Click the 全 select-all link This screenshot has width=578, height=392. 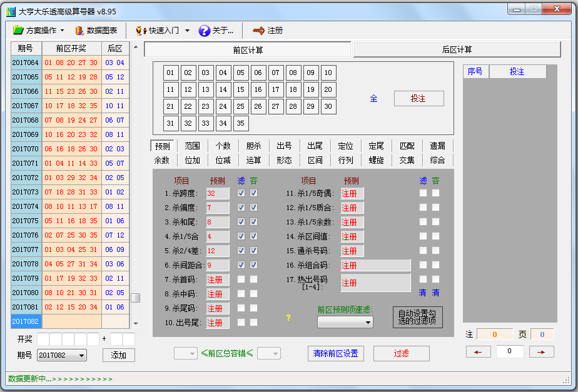click(x=373, y=98)
